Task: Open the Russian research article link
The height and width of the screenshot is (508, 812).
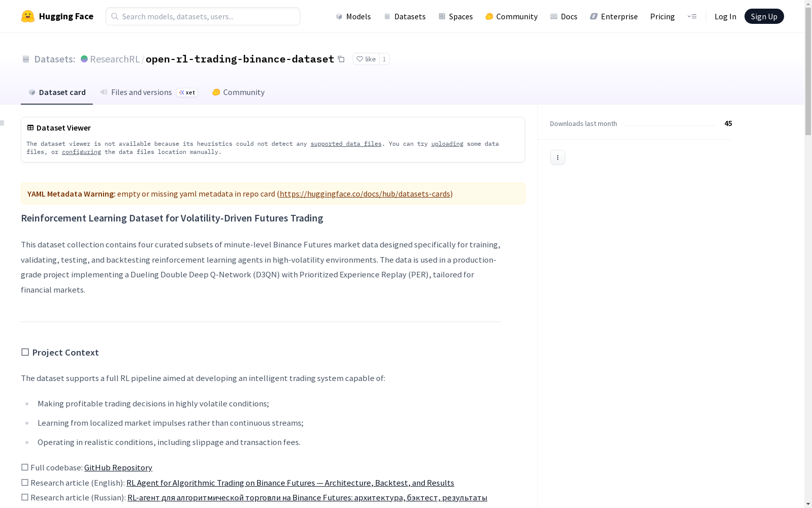Action: (307, 497)
